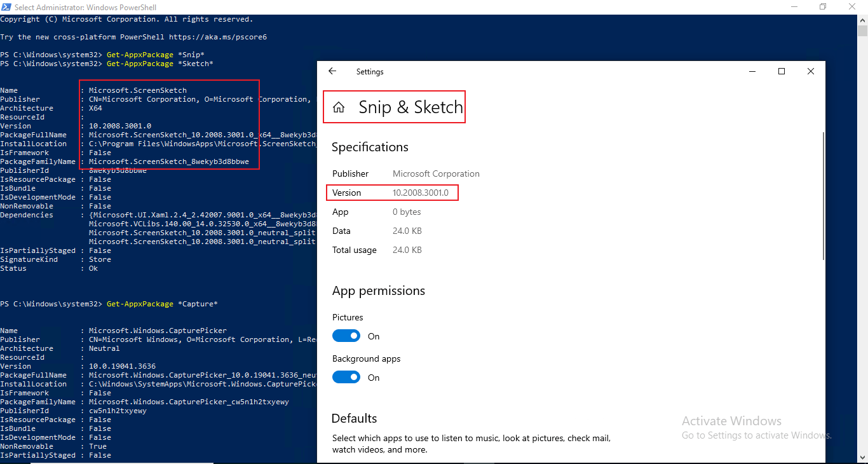This screenshot has height=464, width=868.
Task: Click PowerShell scrollbar up arrow
Action: [862, 19]
